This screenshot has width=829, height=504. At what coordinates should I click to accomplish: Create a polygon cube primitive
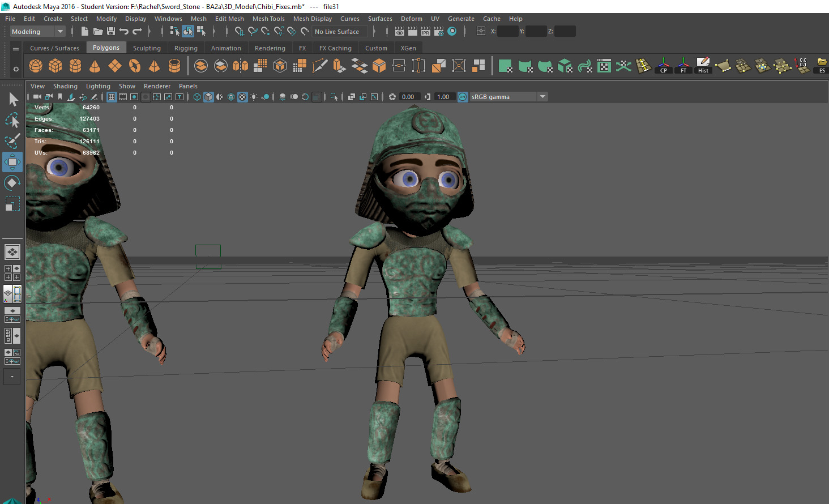coord(55,66)
